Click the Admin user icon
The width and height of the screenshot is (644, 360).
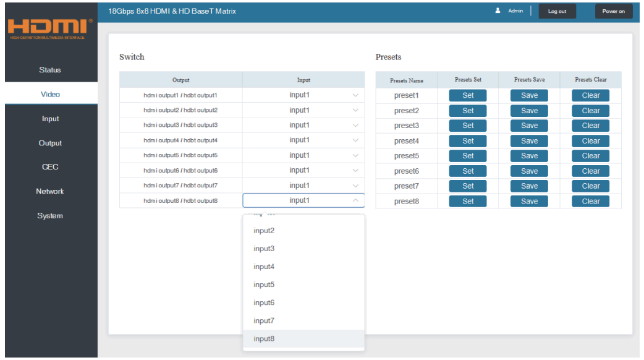498,11
